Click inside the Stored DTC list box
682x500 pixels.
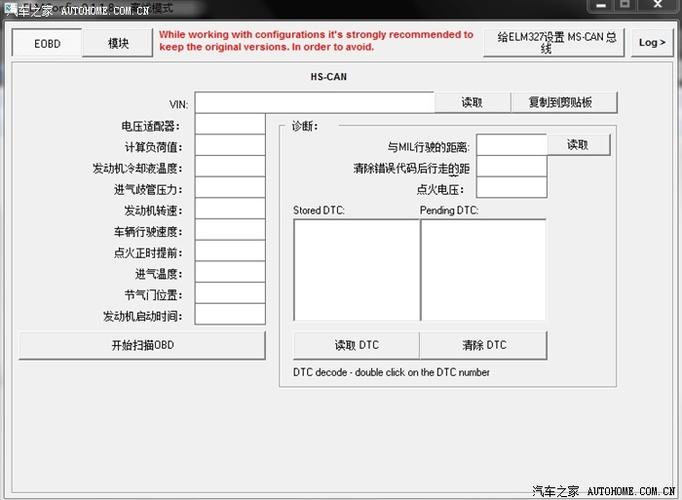357,270
